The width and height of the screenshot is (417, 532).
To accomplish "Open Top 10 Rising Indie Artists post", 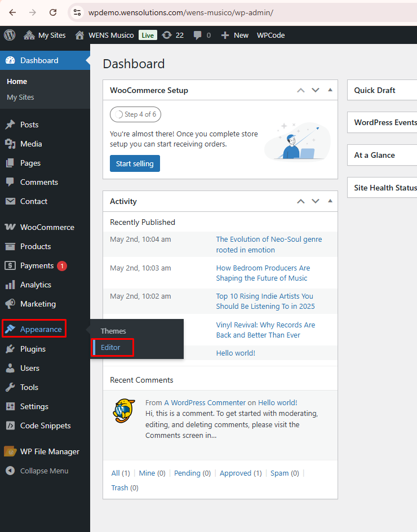I will click(265, 302).
